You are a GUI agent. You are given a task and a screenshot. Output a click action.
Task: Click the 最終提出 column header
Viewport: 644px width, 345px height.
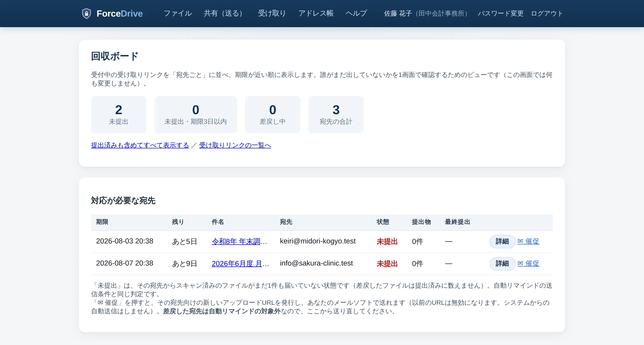click(457, 222)
